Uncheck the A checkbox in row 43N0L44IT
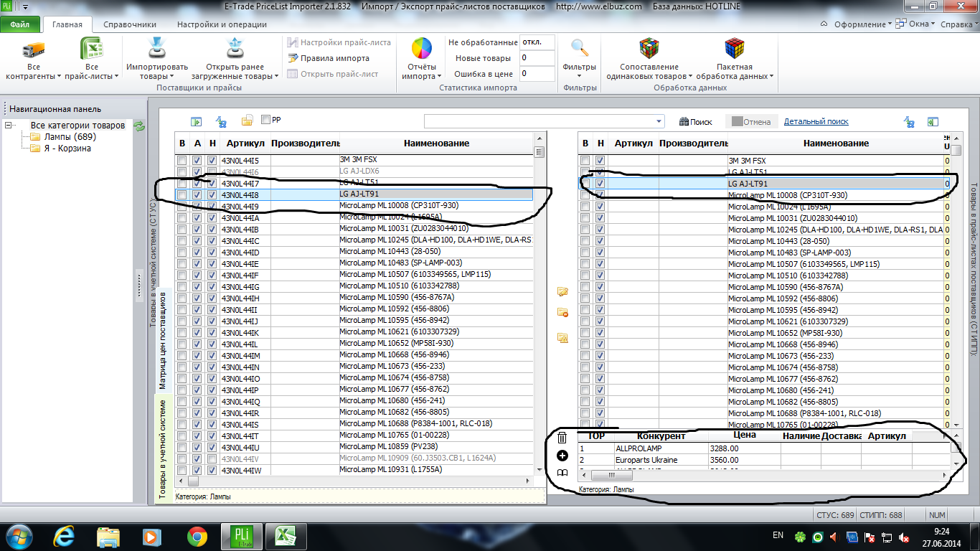 197,435
